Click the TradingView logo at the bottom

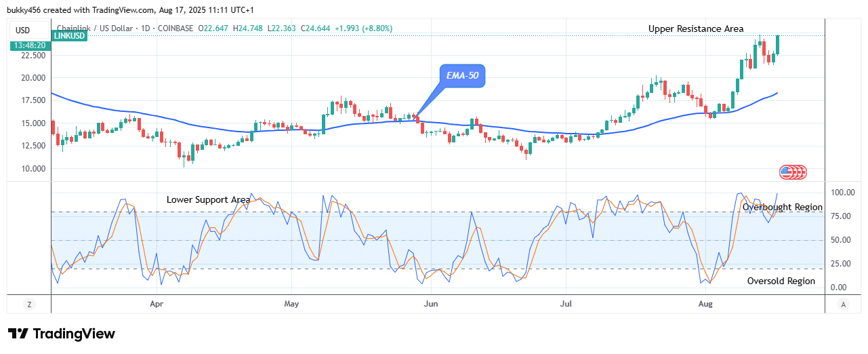(x=62, y=334)
